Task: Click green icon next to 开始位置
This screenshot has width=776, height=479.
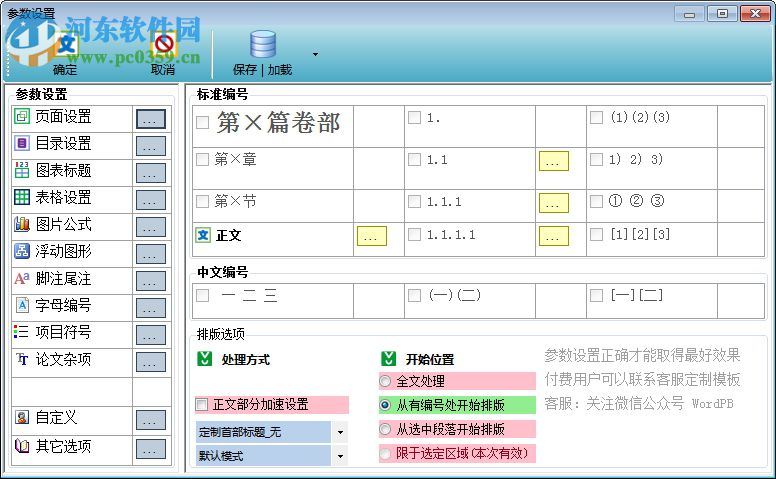Action: tap(388, 359)
